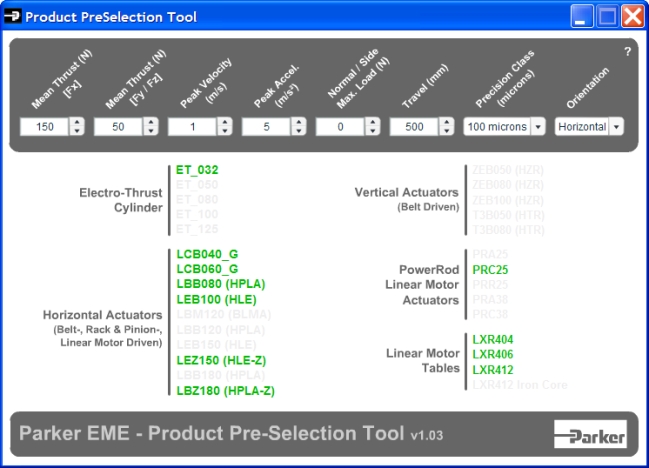Click the Horizontal Actuators heading
Image resolution: width=649 pixels, height=468 pixels.
pos(102,315)
